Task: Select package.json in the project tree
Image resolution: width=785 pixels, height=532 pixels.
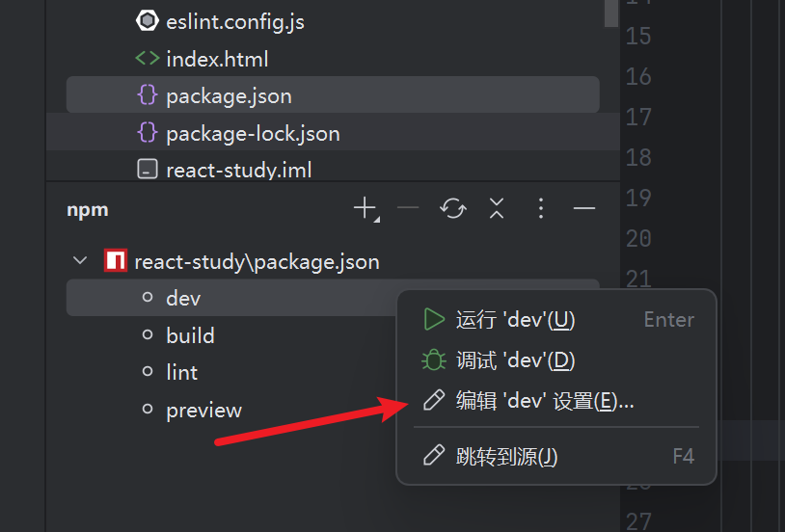Action: tap(333, 95)
